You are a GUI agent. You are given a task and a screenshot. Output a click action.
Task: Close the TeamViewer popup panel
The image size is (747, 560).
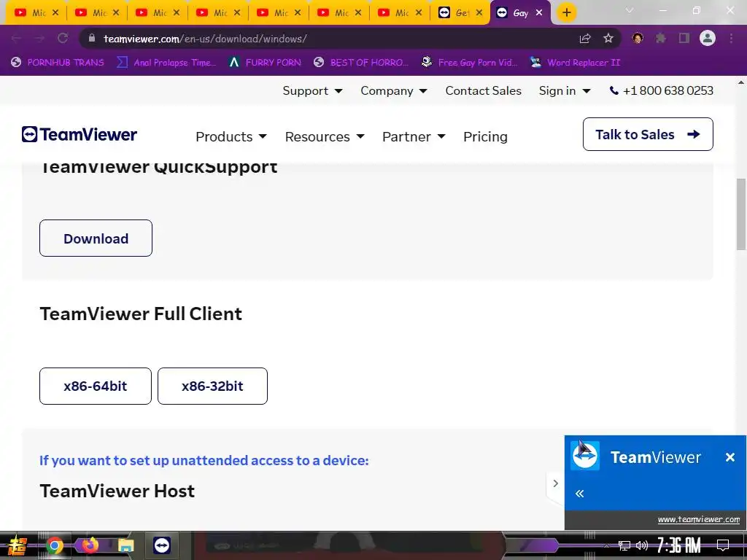[x=729, y=457]
